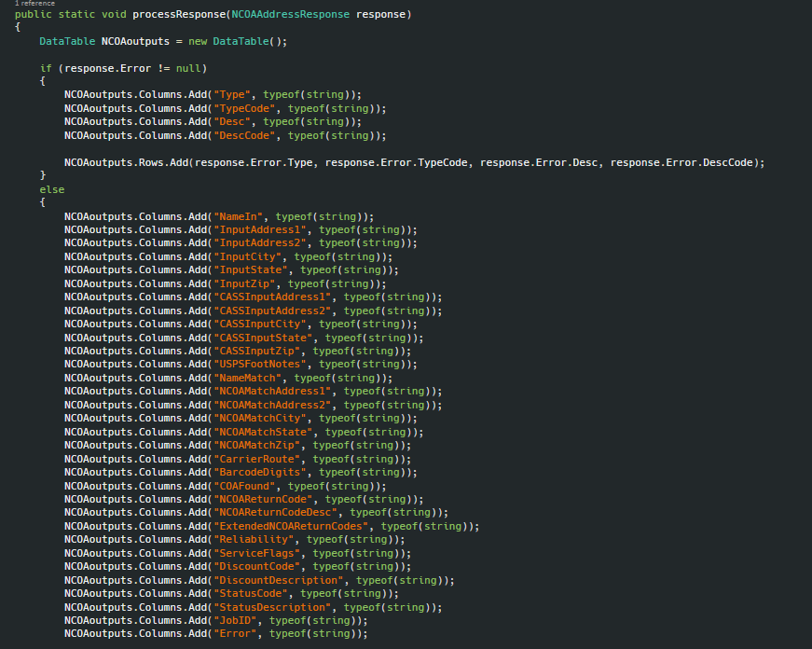Click the "DiscountDescription" string literal

279,580
